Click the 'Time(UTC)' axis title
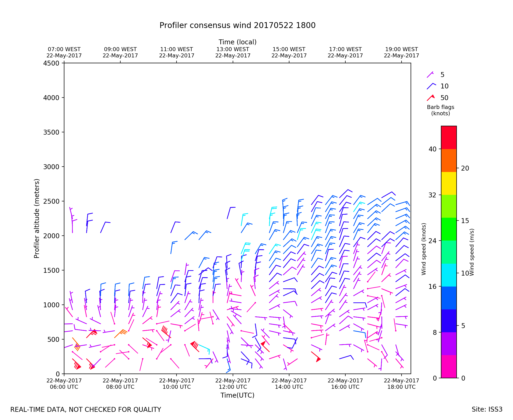 coord(237,395)
